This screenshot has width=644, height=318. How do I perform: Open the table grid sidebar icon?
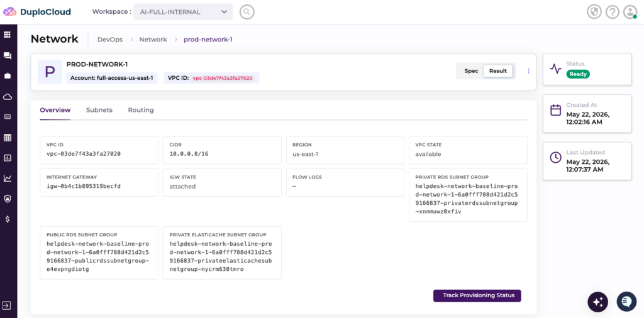pos(8,138)
